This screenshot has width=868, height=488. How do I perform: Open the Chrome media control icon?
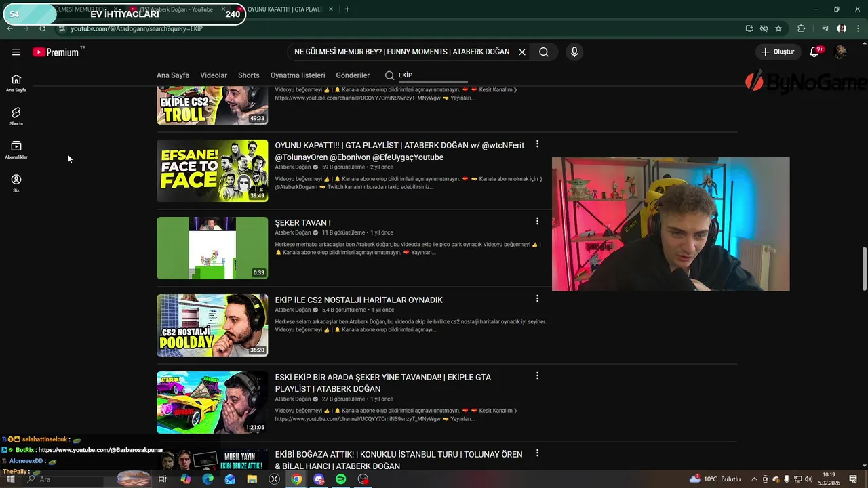(x=825, y=28)
